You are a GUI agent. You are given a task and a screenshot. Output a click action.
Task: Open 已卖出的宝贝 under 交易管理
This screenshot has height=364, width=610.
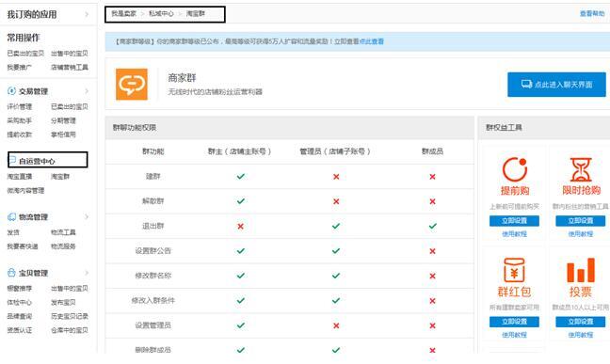click(x=70, y=106)
